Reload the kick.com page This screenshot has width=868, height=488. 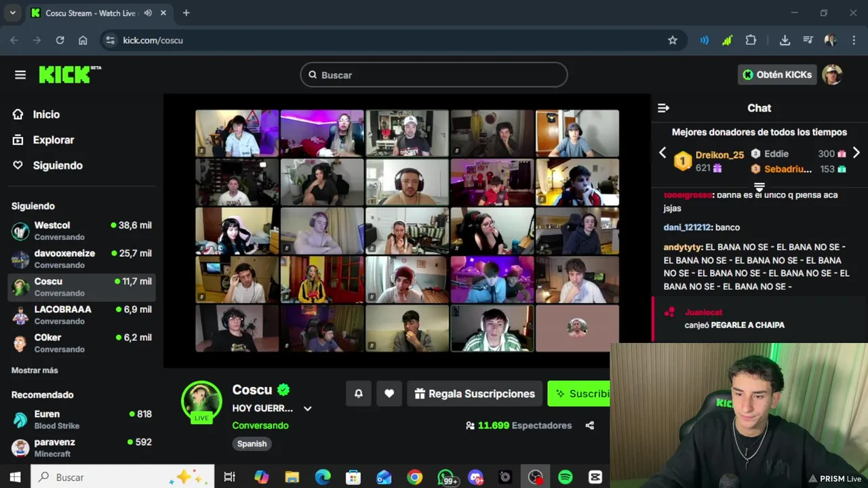point(60,40)
